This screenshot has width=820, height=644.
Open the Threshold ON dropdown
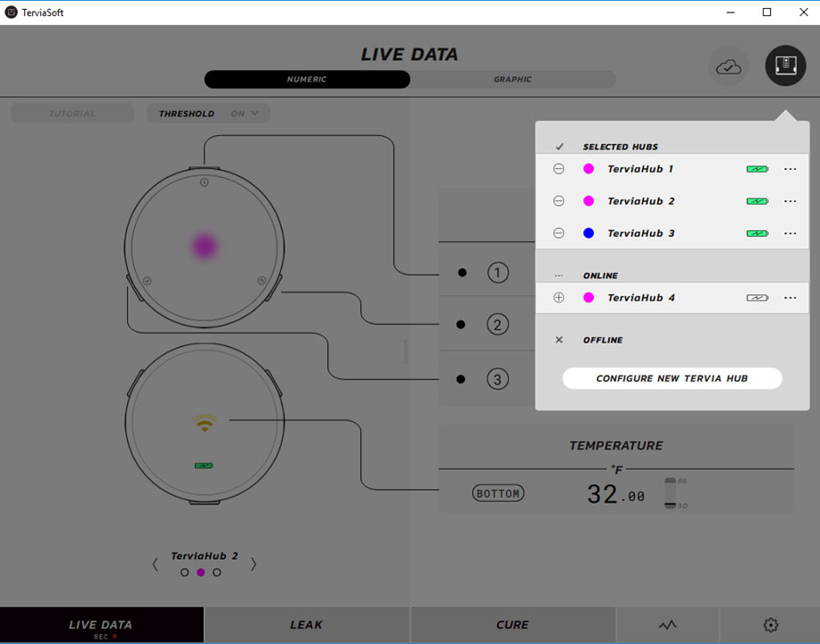click(x=208, y=114)
